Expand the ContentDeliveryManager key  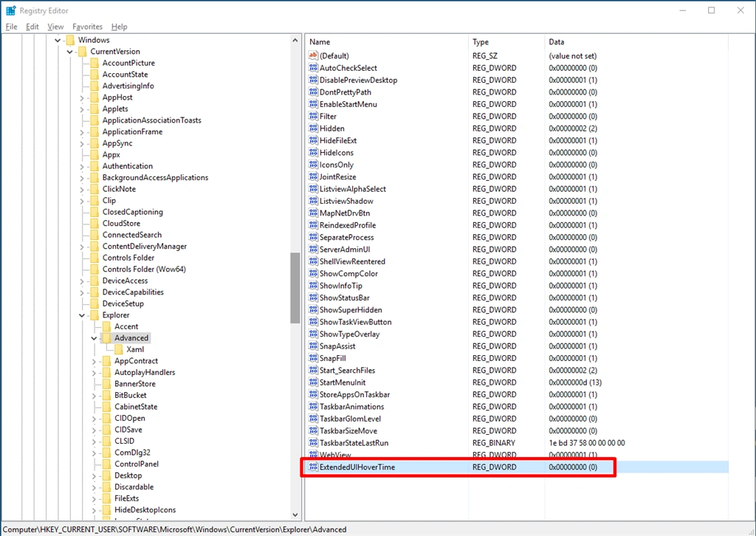pyautogui.click(x=82, y=247)
